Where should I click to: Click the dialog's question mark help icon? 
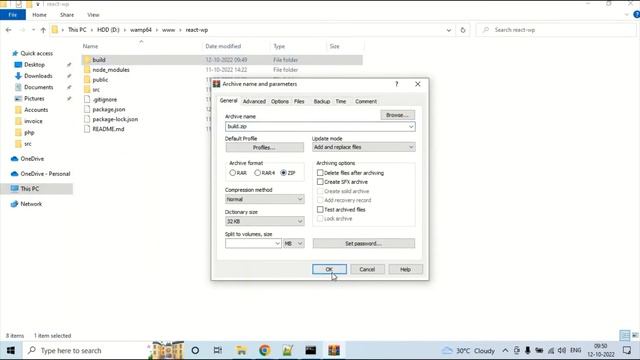pos(396,84)
